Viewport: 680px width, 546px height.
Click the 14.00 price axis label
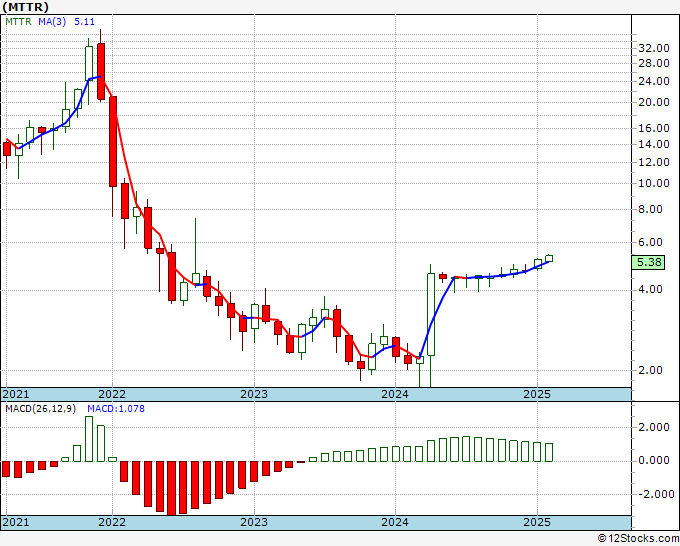(654, 144)
